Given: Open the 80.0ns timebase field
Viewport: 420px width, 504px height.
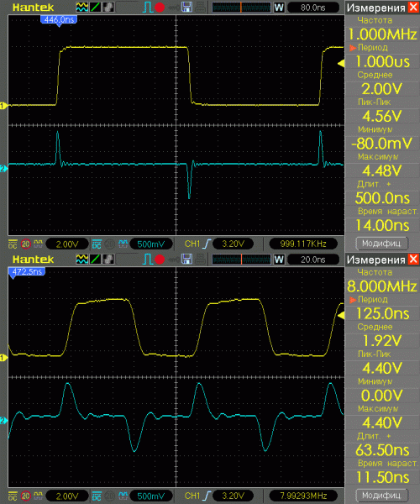Looking at the screenshot, I should coord(313,8).
